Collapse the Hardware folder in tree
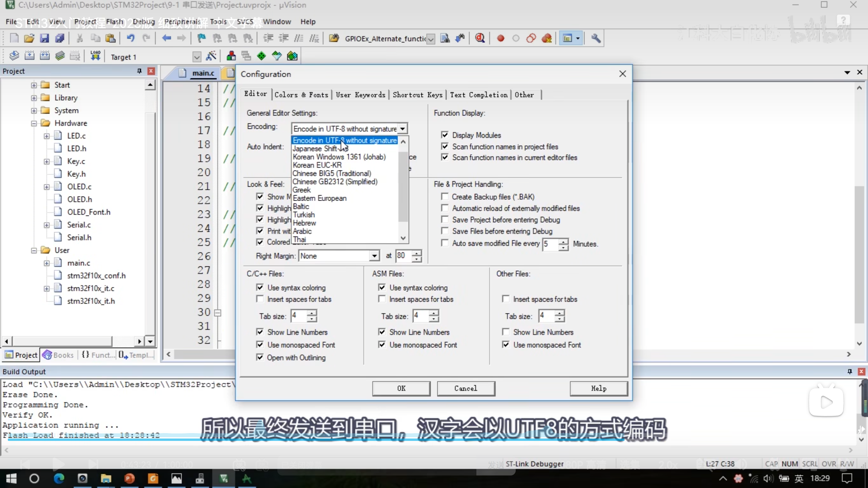Image resolution: width=868 pixels, height=488 pixels. tap(34, 123)
